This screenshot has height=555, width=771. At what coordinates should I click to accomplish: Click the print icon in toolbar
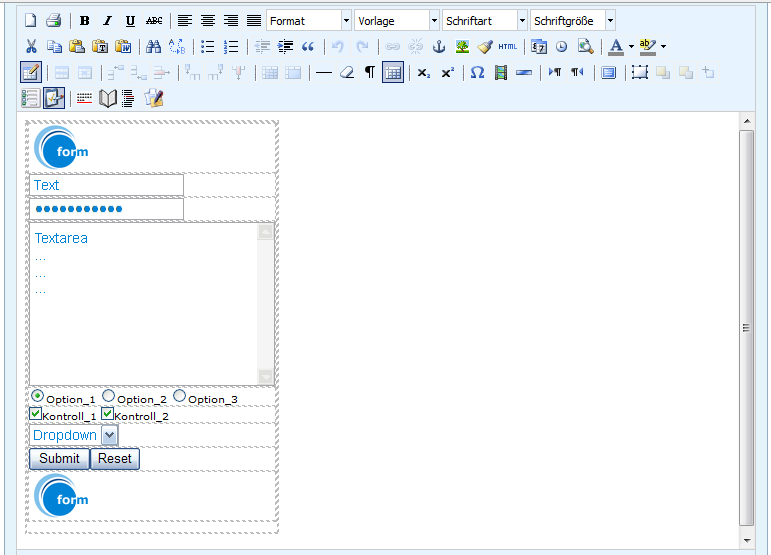pyautogui.click(x=53, y=21)
